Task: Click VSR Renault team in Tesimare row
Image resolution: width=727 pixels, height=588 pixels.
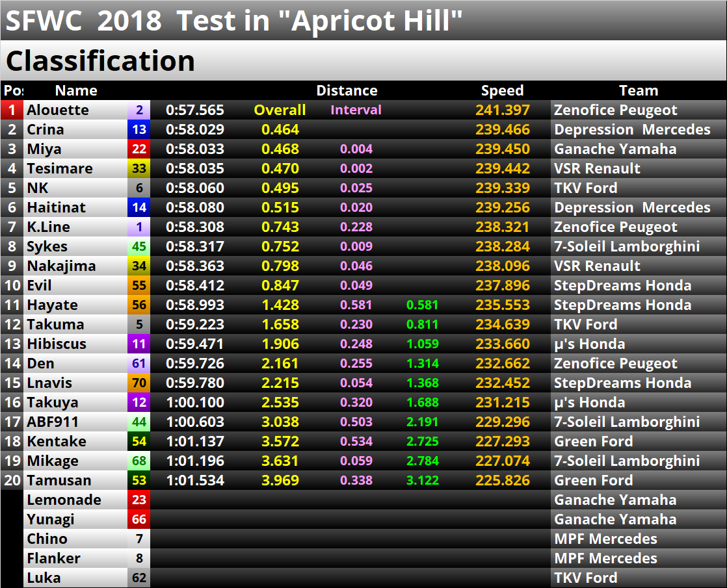Action: (x=597, y=169)
